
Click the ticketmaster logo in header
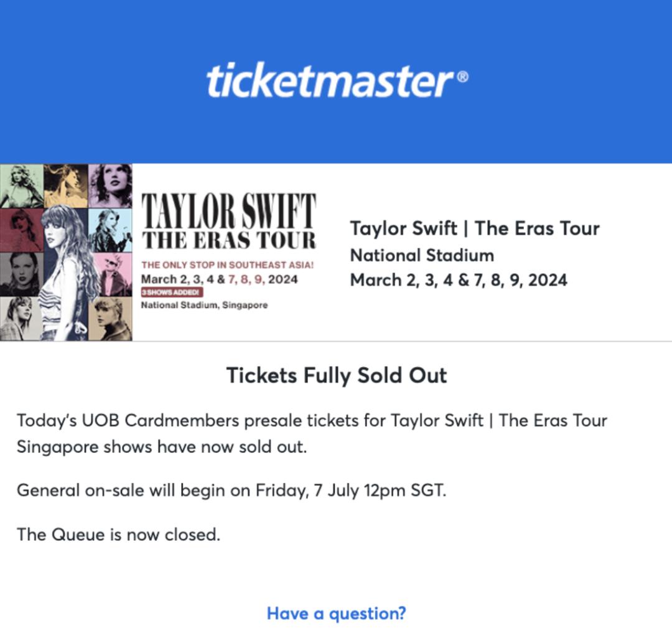pos(337,81)
